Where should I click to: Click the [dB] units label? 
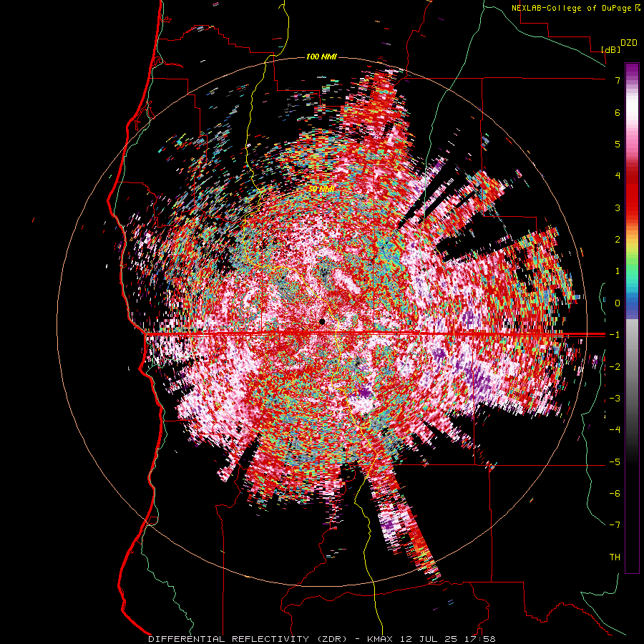point(611,50)
